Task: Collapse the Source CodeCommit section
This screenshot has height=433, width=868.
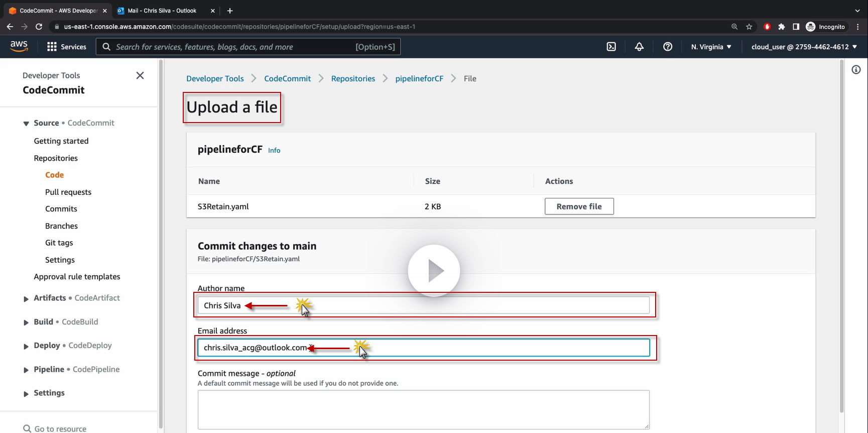Action: pos(26,124)
